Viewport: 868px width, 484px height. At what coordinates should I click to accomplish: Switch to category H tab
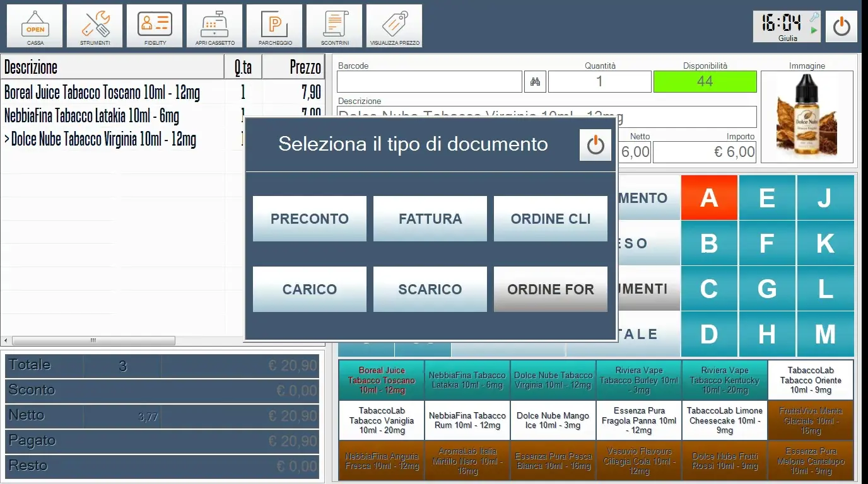[767, 334]
